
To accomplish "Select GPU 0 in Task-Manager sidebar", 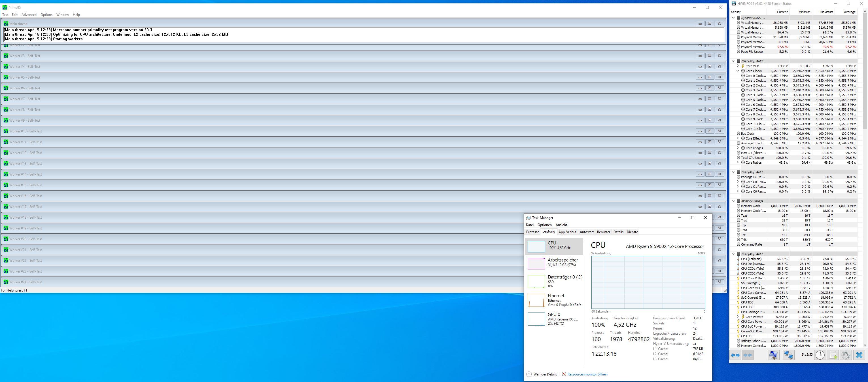I will (554, 318).
